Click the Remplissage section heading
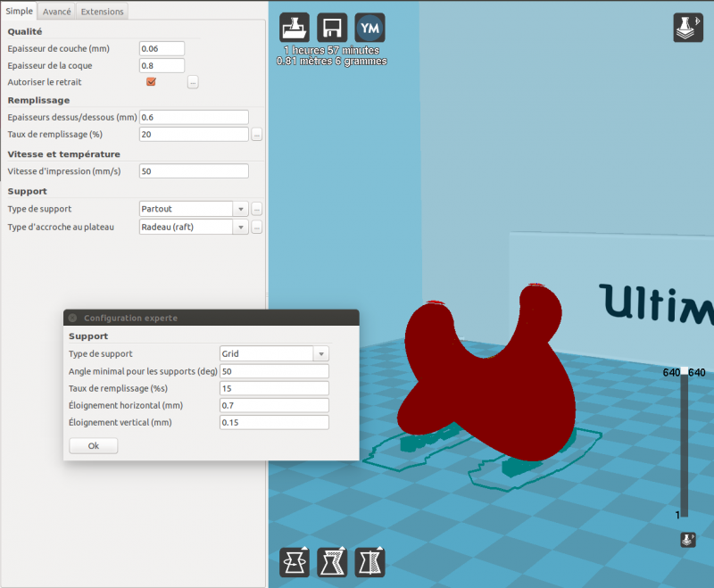Viewport: 714px width, 588px height. [x=38, y=100]
